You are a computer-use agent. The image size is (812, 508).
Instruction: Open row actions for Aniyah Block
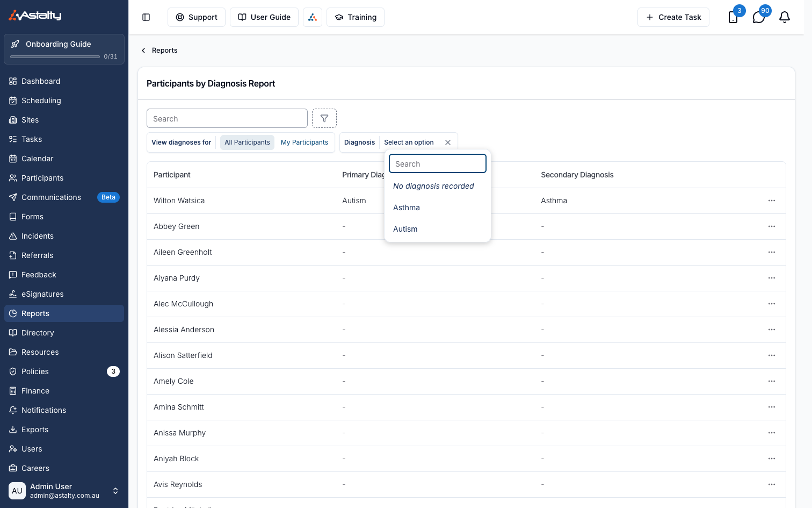[x=772, y=459]
